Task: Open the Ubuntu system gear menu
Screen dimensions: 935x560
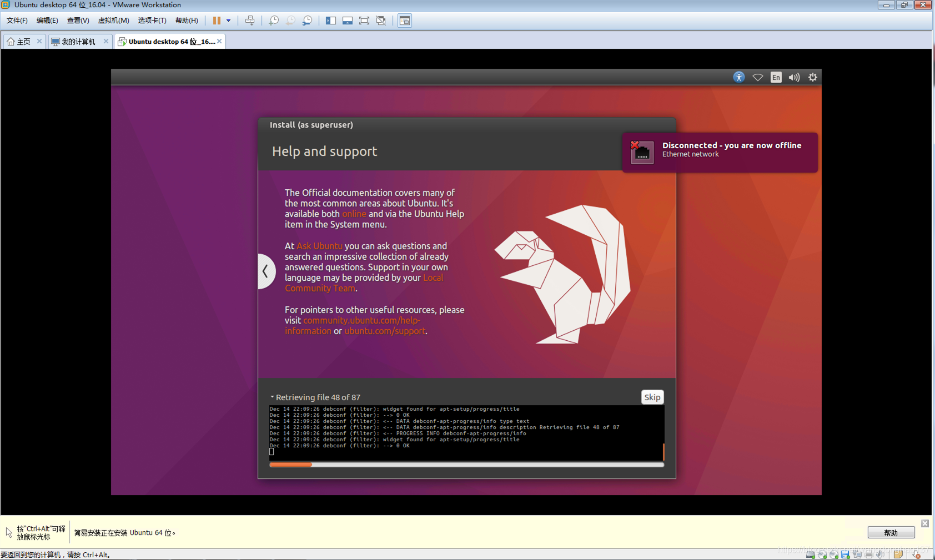Action: tap(813, 77)
